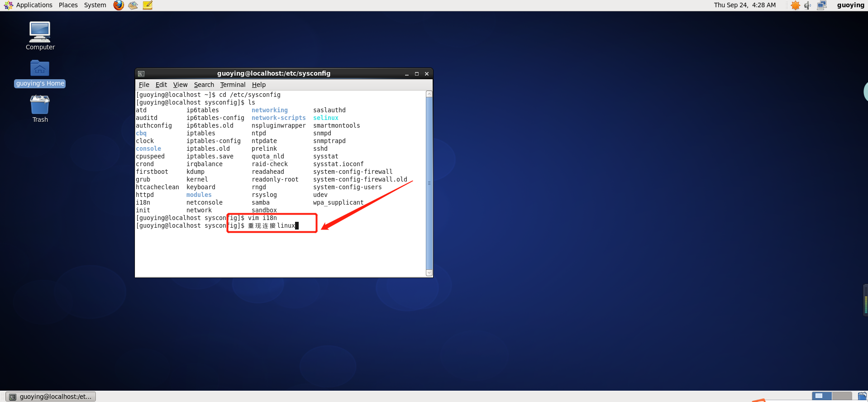Click the 'keyboard' file name
The width and height of the screenshot is (868, 402).
[201, 187]
